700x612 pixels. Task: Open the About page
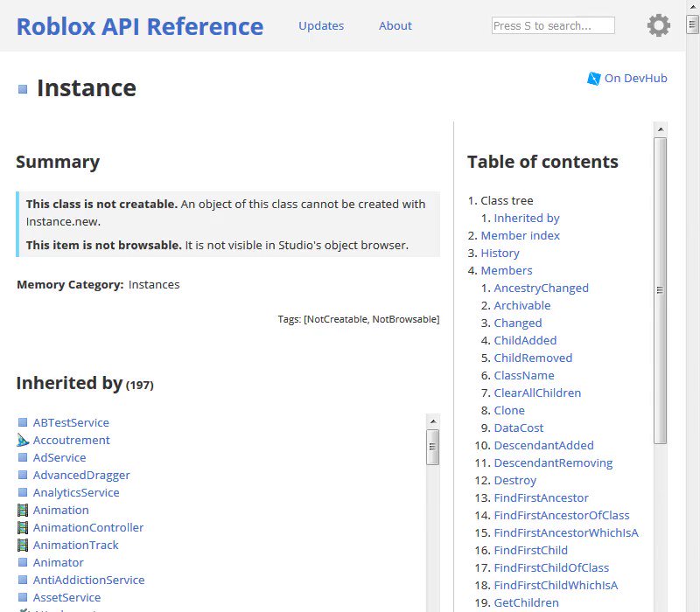(x=395, y=26)
